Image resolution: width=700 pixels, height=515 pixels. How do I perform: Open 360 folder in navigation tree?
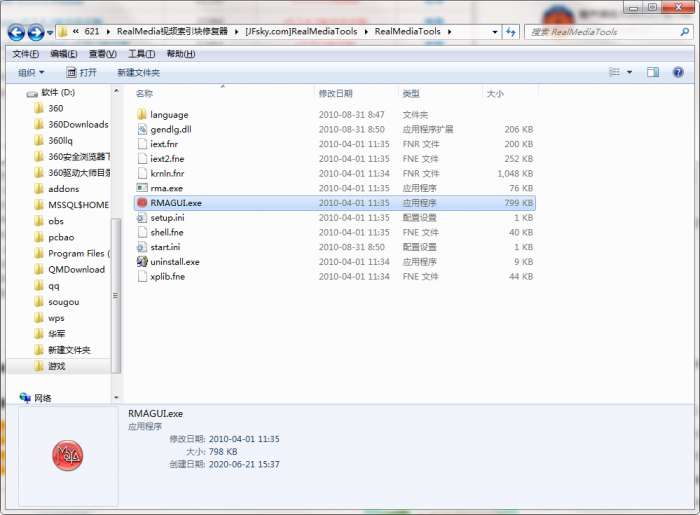[49, 108]
